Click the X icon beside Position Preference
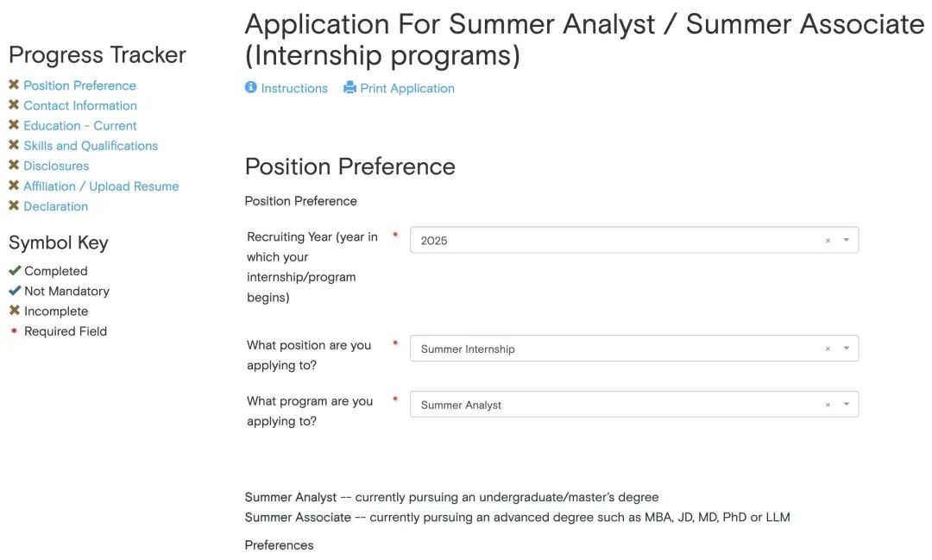932x560 pixels. pos(14,85)
